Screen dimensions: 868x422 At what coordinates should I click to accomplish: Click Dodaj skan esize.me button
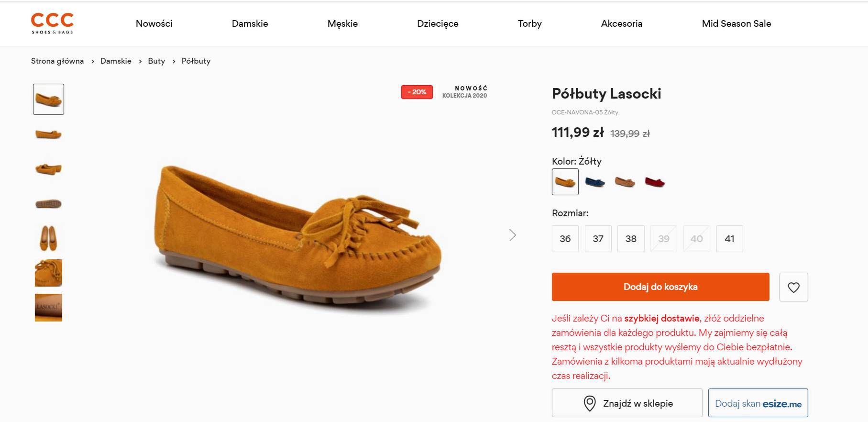coord(758,403)
